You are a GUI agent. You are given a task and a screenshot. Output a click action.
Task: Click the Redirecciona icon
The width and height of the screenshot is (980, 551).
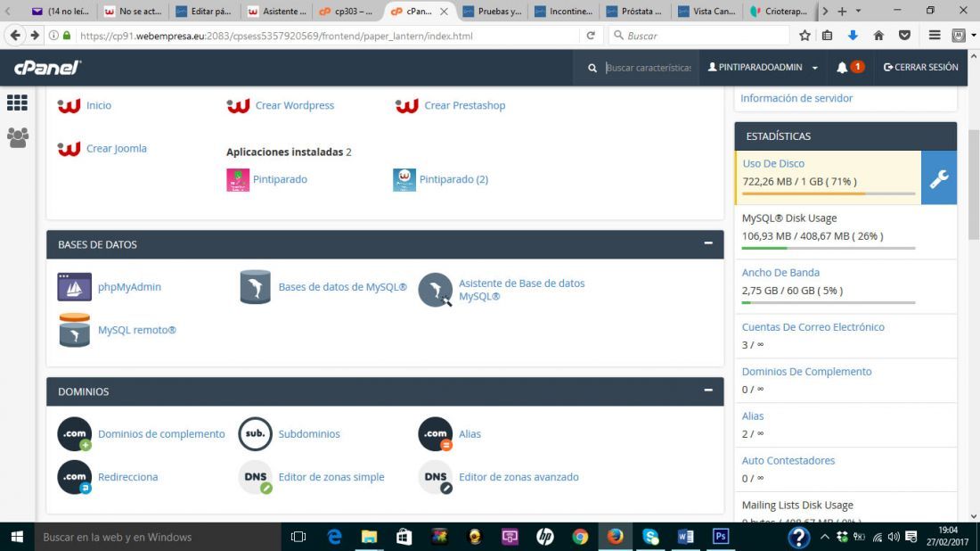tap(74, 477)
